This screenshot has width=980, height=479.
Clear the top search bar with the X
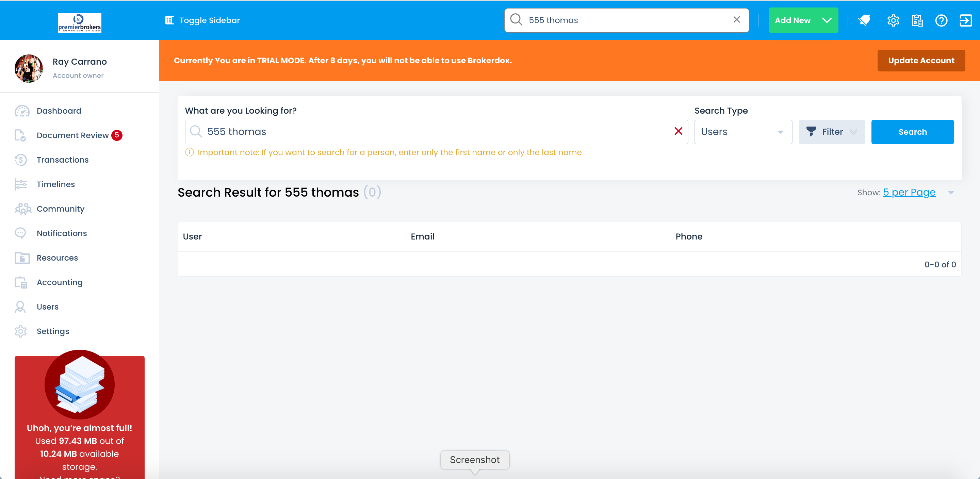[736, 20]
